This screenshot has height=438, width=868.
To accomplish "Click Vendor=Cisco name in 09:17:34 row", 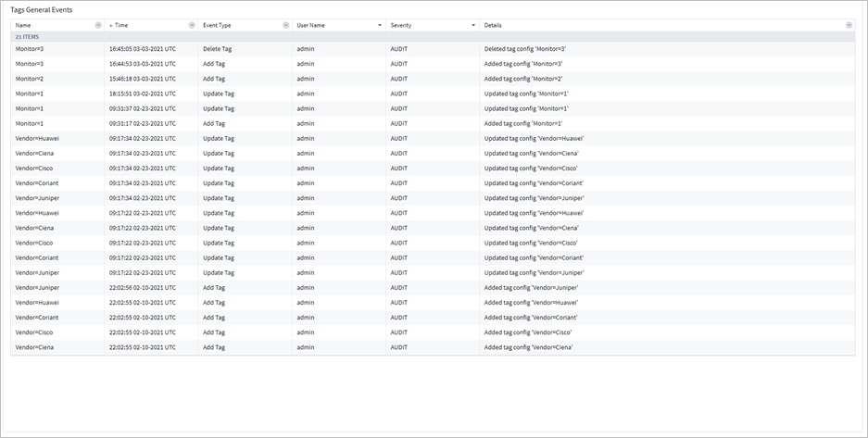I will (34, 169).
